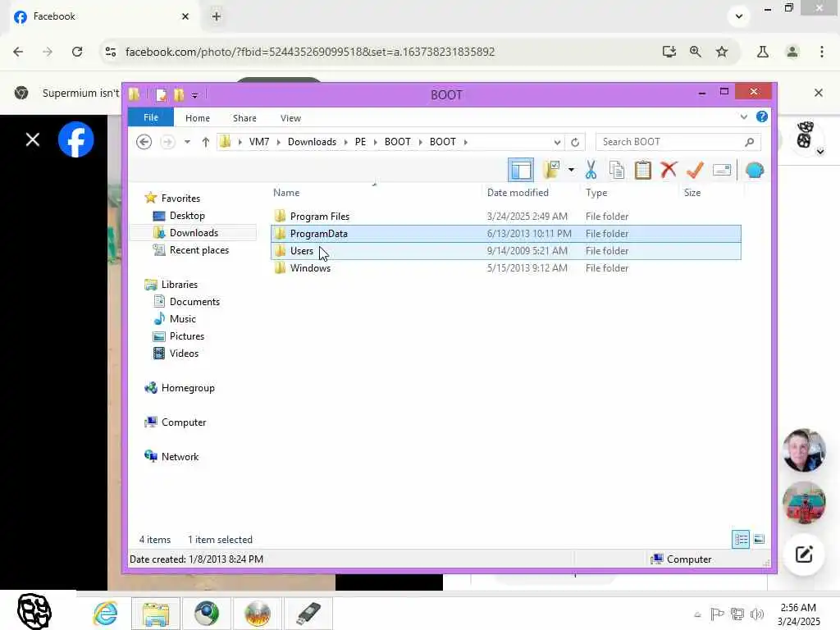Switch to the Share ribbon tab
This screenshot has width=840, height=630.
pos(244,118)
